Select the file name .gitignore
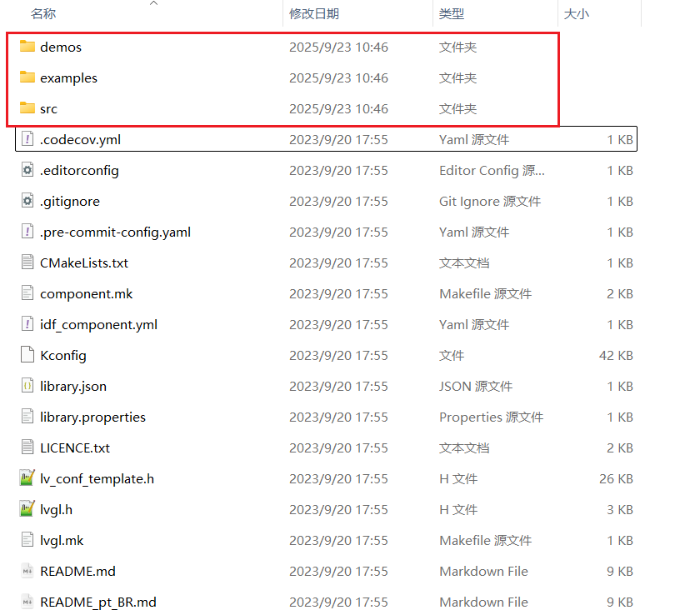 coord(70,202)
